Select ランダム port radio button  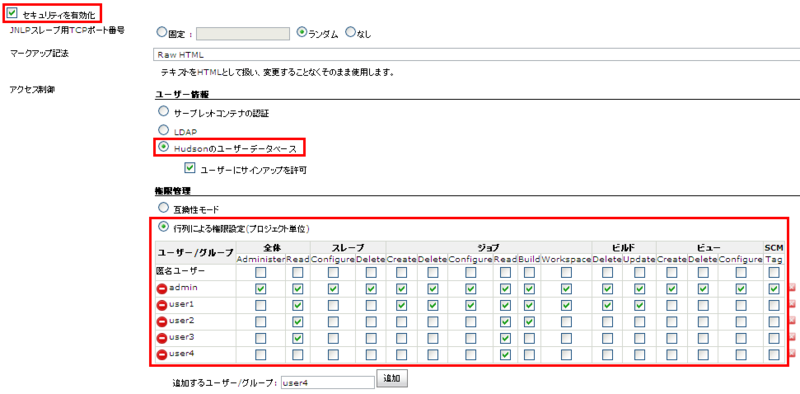point(302,32)
